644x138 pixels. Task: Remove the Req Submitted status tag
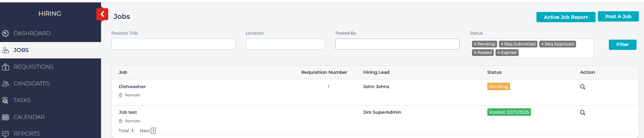coord(502,44)
